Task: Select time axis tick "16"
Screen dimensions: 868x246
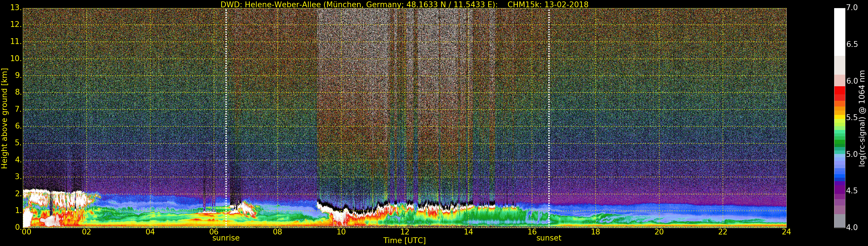Action: (532, 232)
